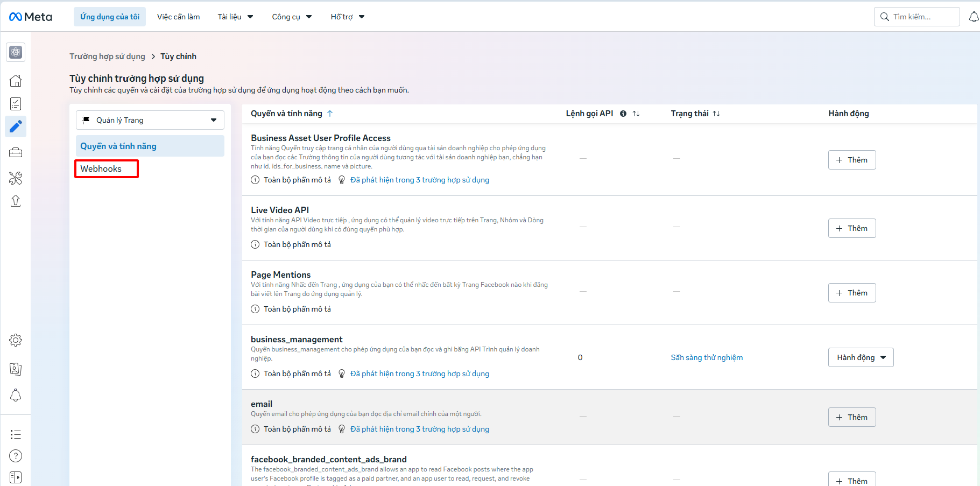Open detected use cases link for business_management
This screenshot has height=486, width=980.
click(420, 374)
